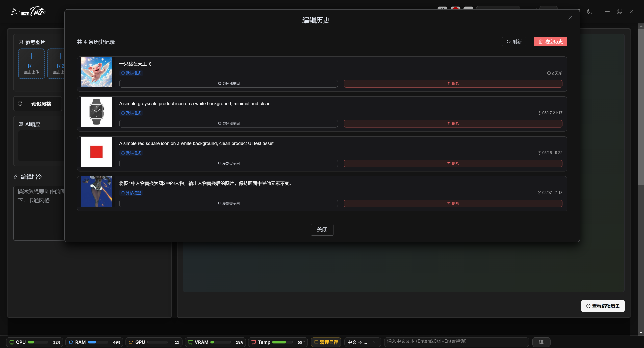644x348 pixels.
Task: Click the 查看编辑历史 button
Action: 603,306
